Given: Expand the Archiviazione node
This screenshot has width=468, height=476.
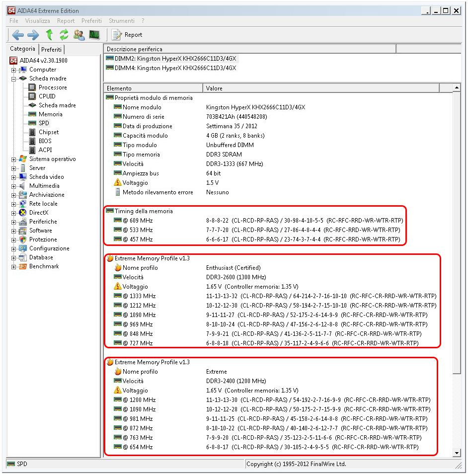Looking at the screenshot, I should click(13, 195).
